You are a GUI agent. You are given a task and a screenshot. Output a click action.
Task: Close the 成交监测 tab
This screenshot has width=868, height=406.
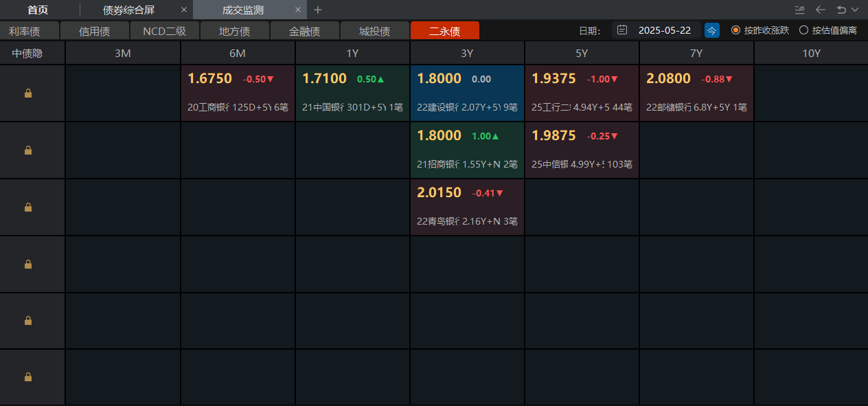pos(298,10)
